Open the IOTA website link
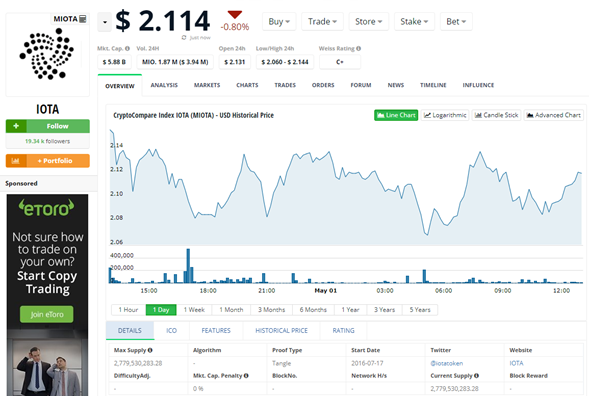The height and width of the screenshot is (396, 589). [x=516, y=363]
